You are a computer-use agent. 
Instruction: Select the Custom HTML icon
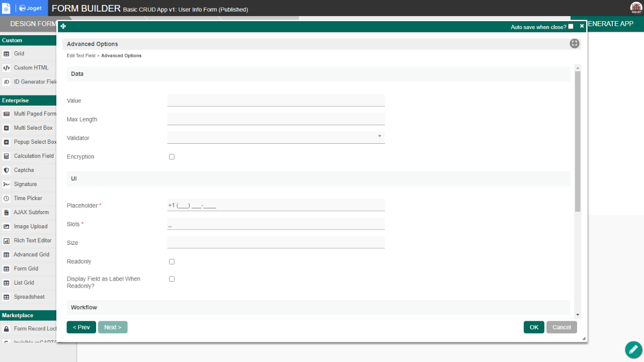pos(7,68)
